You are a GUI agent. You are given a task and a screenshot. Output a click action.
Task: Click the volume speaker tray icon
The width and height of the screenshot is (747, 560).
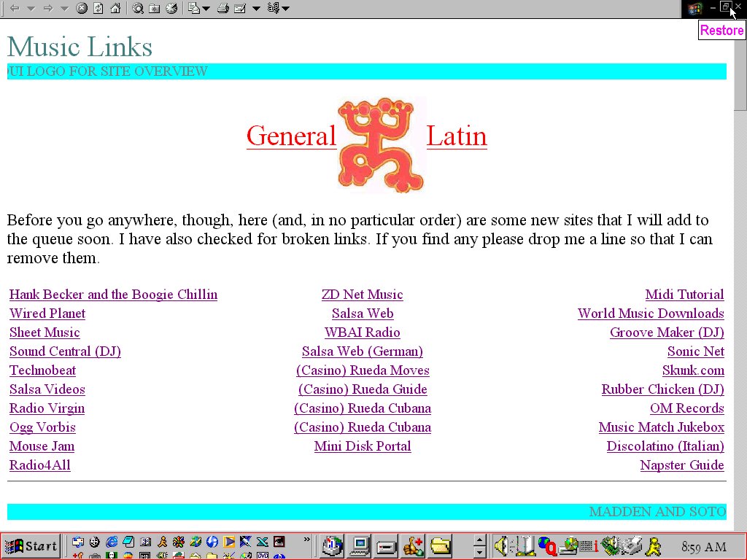[x=501, y=545]
